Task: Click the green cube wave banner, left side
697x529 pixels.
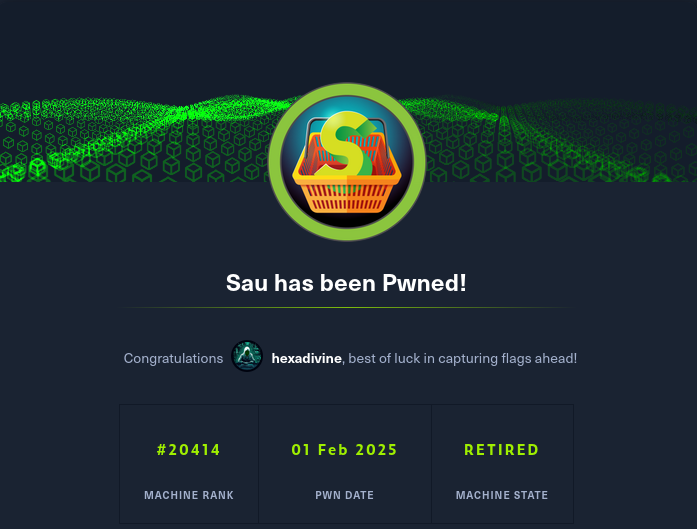Action: (133, 140)
